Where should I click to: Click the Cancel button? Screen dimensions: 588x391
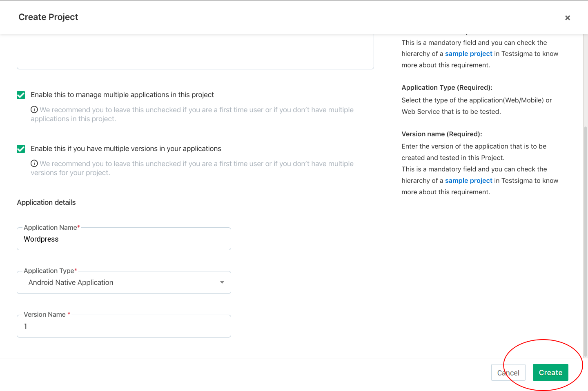[508, 373]
